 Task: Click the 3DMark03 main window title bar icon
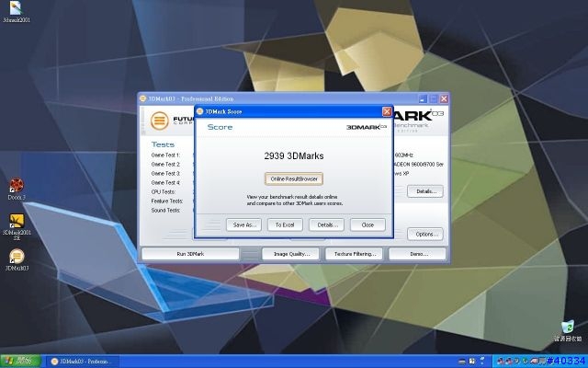click(x=143, y=98)
